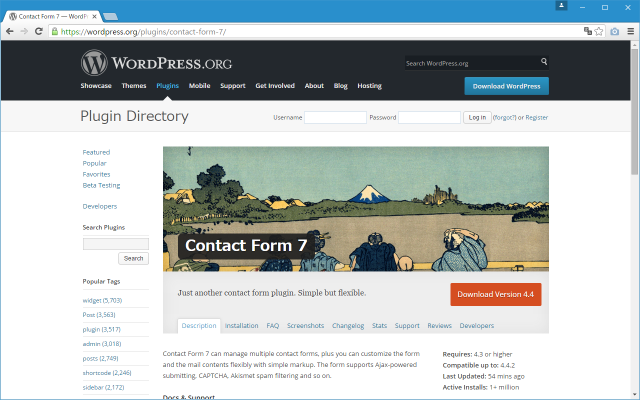The image size is (640, 400).
Task: Switch to the Stats tab
Action: pyautogui.click(x=379, y=326)
